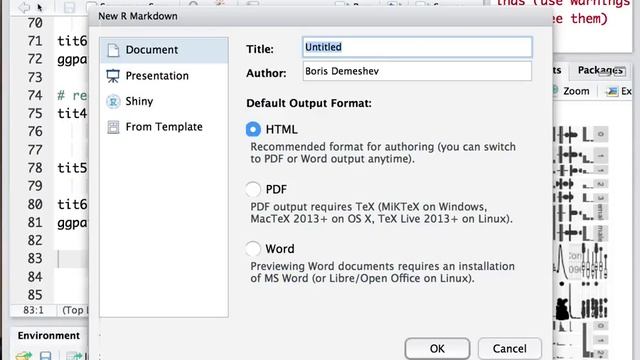This screenshot has height=360, width=640.
Task: Select the Shiny document type
Action: [164, 101]
